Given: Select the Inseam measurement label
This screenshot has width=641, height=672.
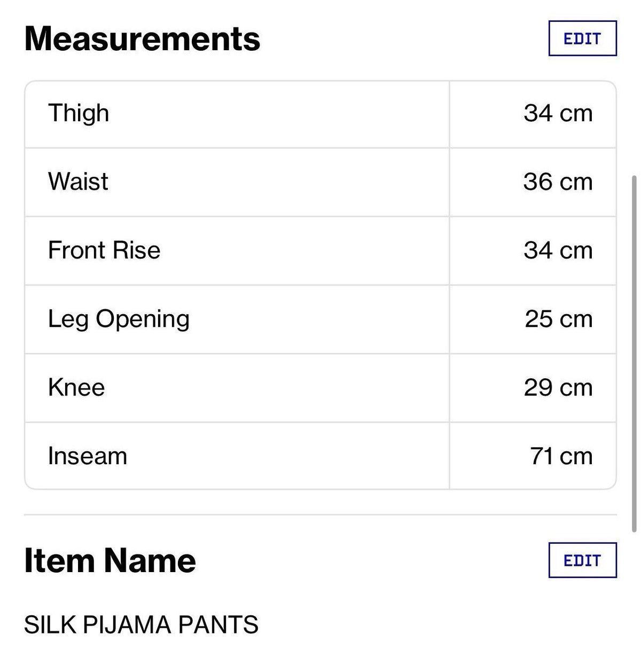Looking at the screenshot, I should coord(88,456).
